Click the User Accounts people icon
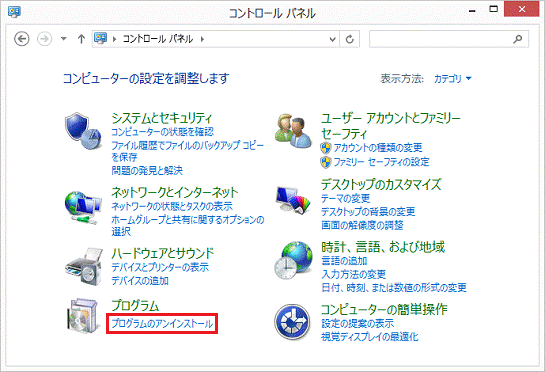The image size is (545, 372). (x=293, y=131)
